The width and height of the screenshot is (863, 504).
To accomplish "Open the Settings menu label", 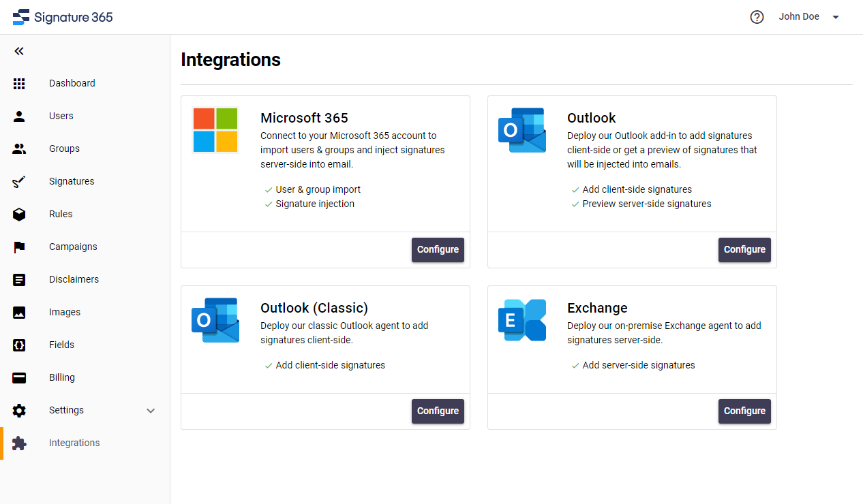I will pyautogui.click(x=66, y=410).
